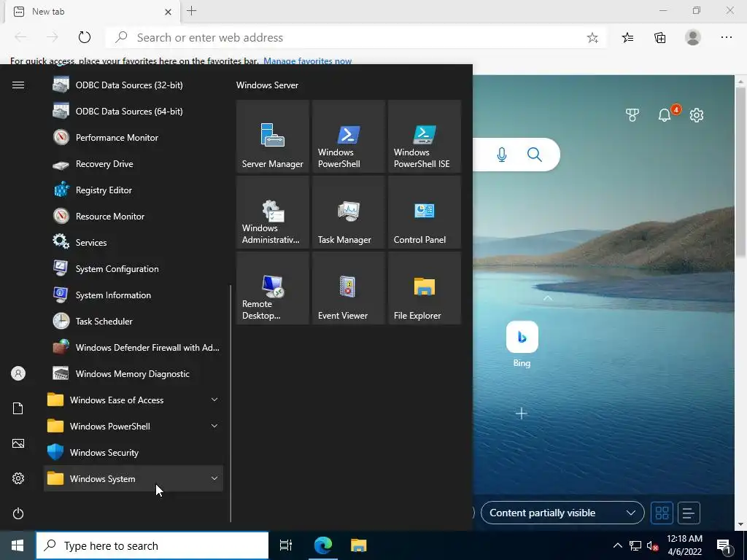This screenshot has height=560, width=747.
Task: Open a new tab with plus button
Action: pyautogui.click(x=192, y=11)
